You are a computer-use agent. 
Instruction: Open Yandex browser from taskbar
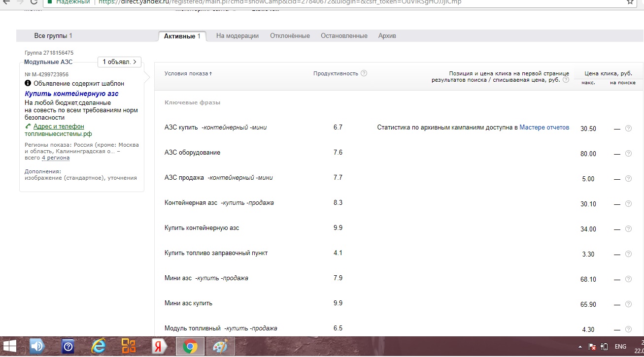click(160, 347)
